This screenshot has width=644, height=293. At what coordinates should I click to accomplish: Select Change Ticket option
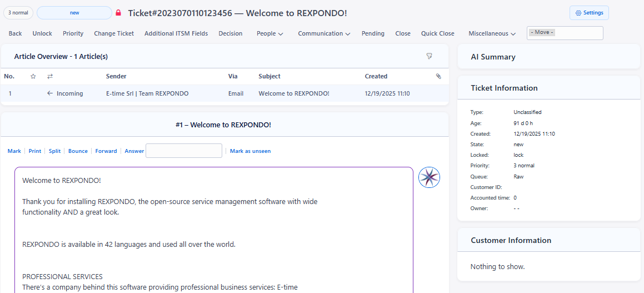(114, 34)
